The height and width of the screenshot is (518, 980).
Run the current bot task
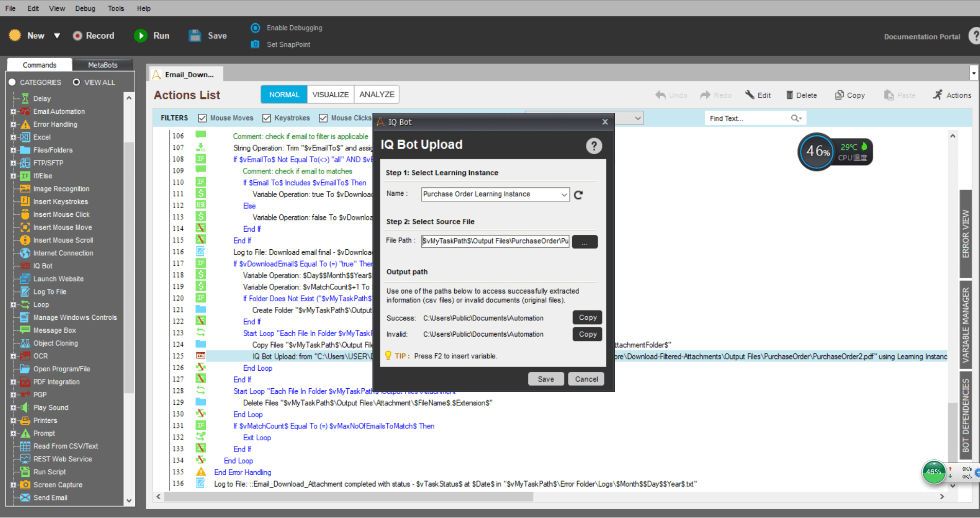[x=140, y=36]
